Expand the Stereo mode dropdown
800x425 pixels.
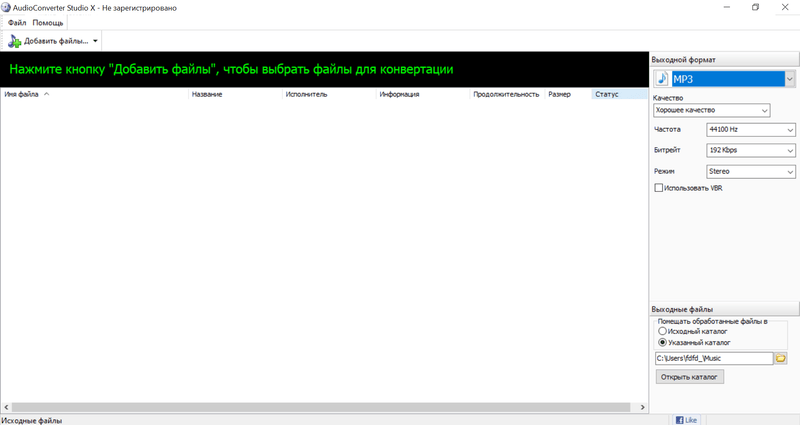coord(790,171)
